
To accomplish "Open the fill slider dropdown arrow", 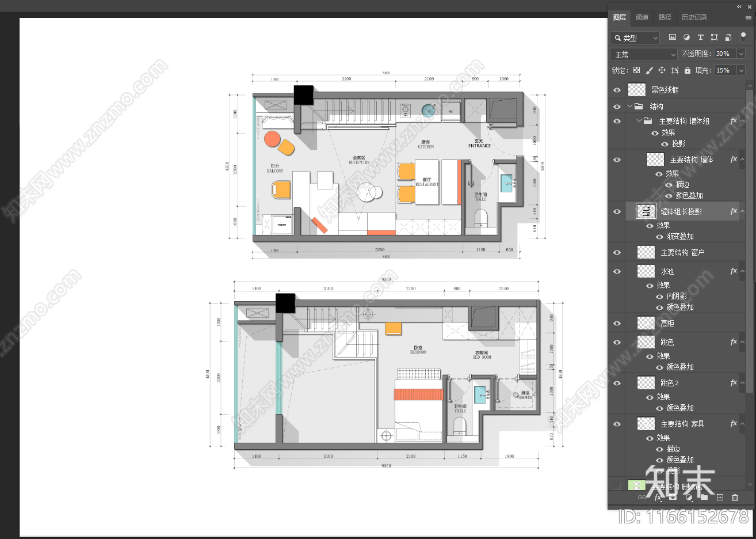I will click(741, 70).
